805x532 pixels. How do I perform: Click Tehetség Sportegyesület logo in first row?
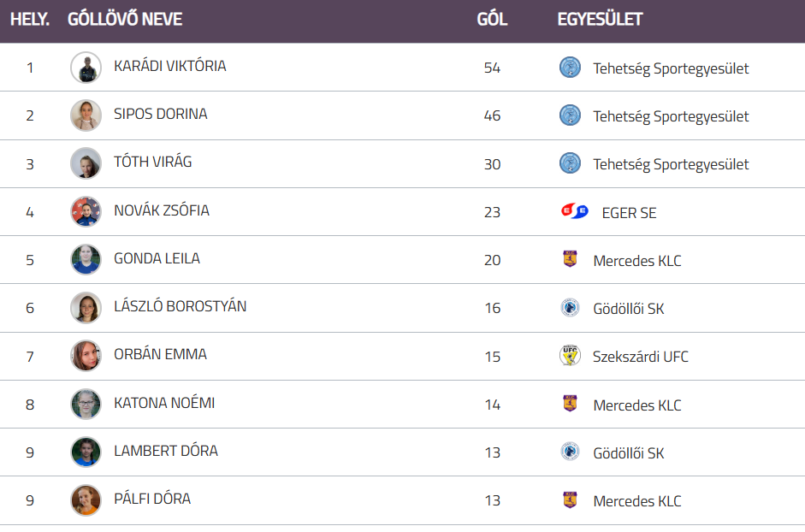(x=570, y=68)
